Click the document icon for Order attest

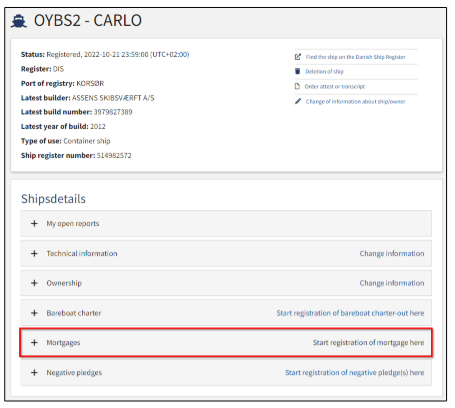(297, 86)
